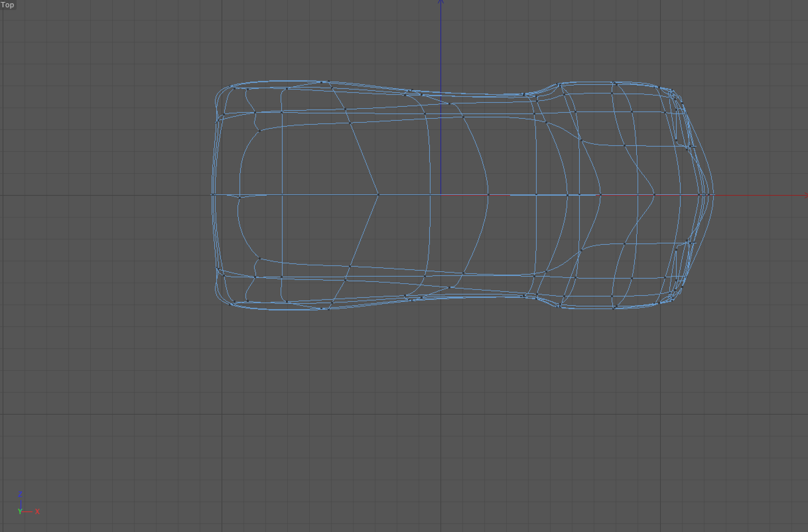Screen dimensions: 808x532
Task: Select the blue car wireframe model
Action: click(x=462, y=195)
